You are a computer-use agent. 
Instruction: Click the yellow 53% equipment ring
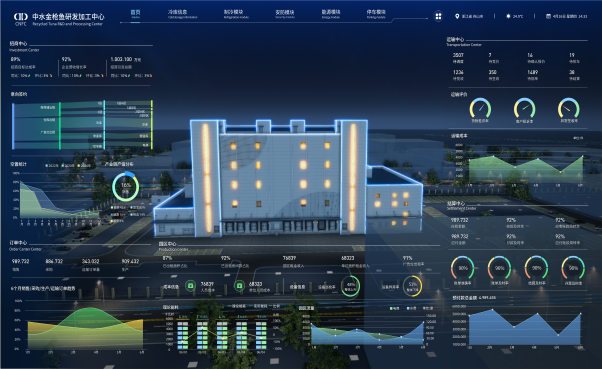412,286
